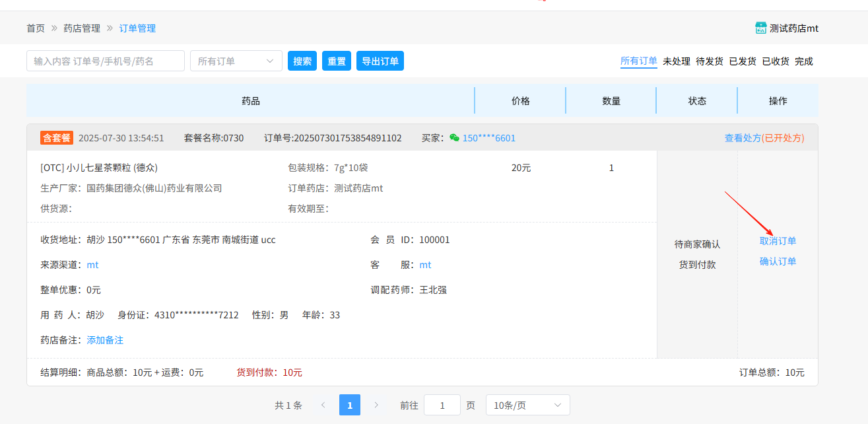Select page 1 in the pagination
The height and width of the screenshot is (424, 868).
coord(350,405)
